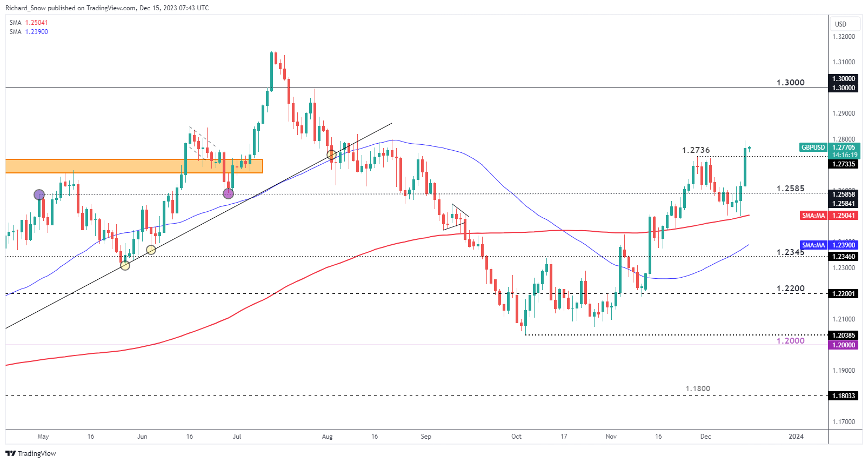
Task: Click the magenta circle marker near July
Action: pos(228,193)
